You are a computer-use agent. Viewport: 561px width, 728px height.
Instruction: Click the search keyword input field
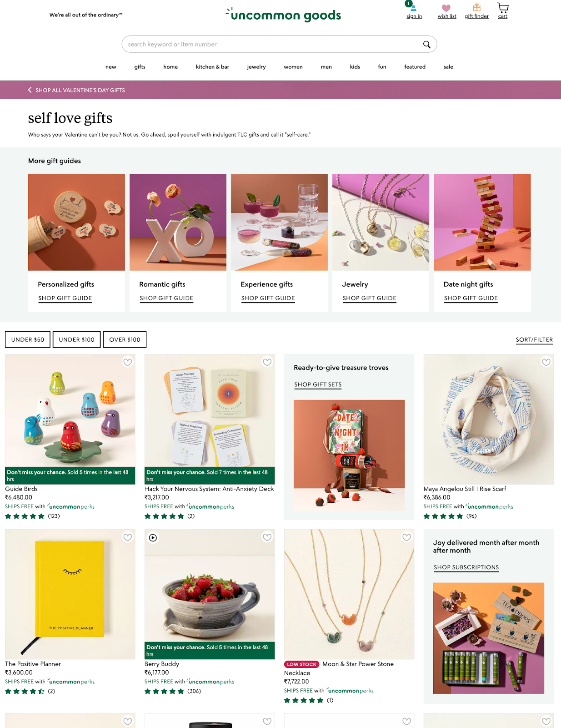coord(273,44)
